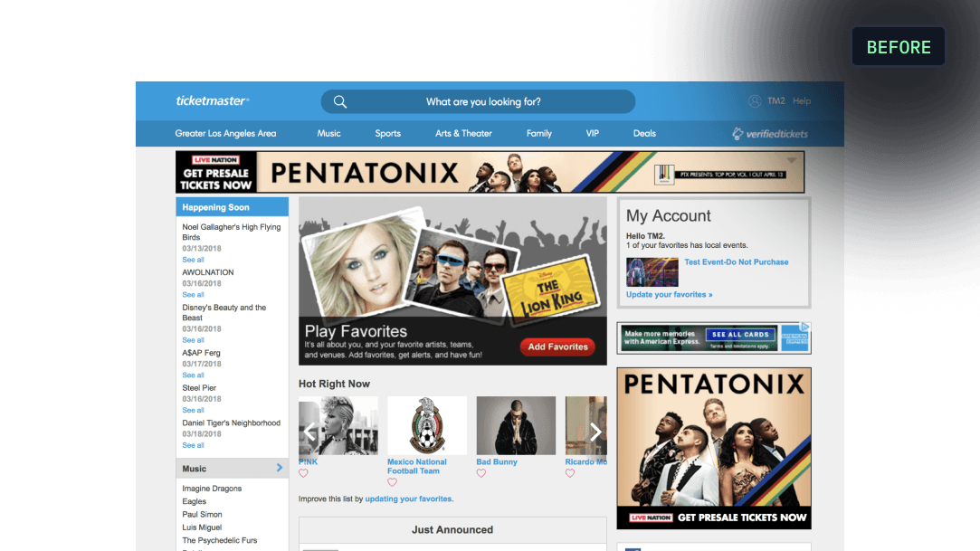Click the search magnifier icon

point(340,102)
